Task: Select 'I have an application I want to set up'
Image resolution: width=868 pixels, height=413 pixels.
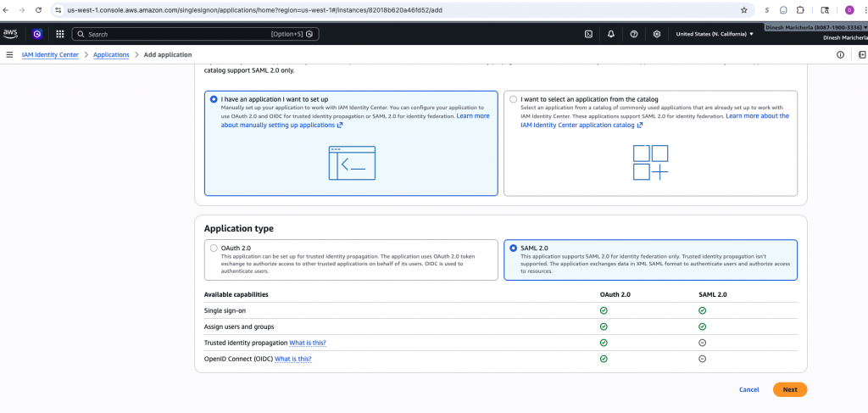Action: (214, 99)
